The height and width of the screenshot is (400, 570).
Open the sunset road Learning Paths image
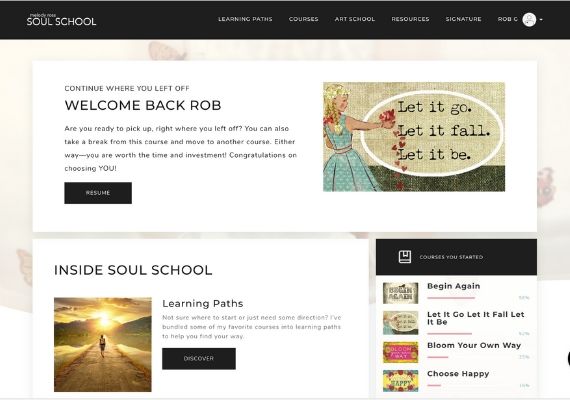click(x=103, y=344)
